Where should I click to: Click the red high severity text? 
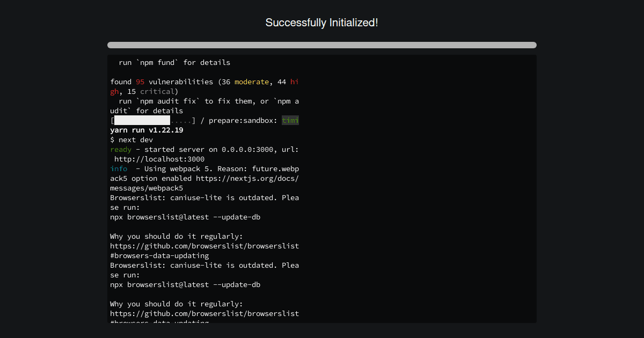tap(294, 82)
